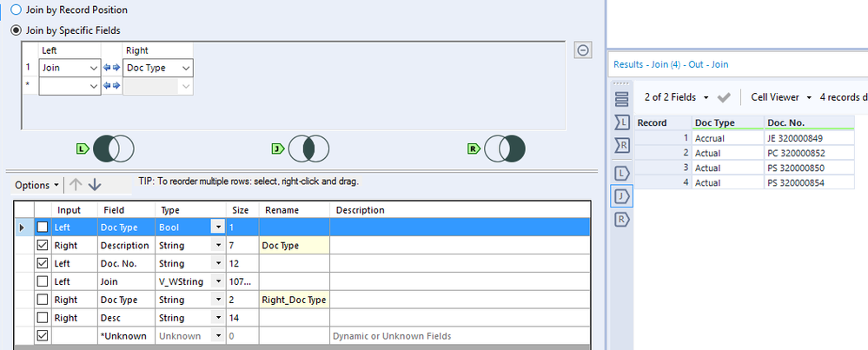Click the Rename column header
Viewport: 868px width, 350px height.
(x=295, y=210)
